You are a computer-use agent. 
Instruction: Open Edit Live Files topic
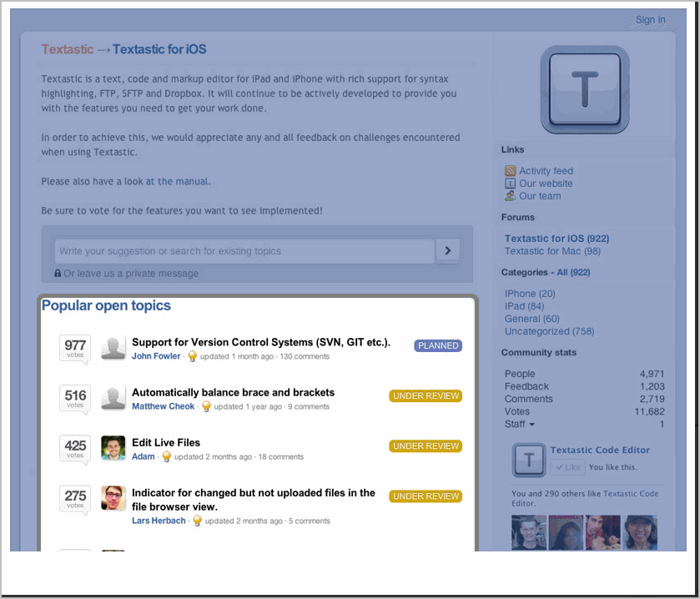point(166,442)
